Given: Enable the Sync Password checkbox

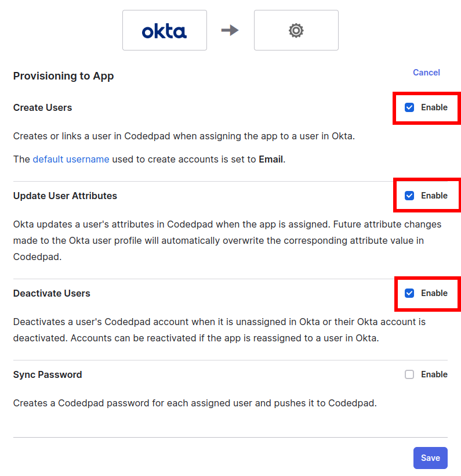Looking at the screenshot, I should click(409, 374).
